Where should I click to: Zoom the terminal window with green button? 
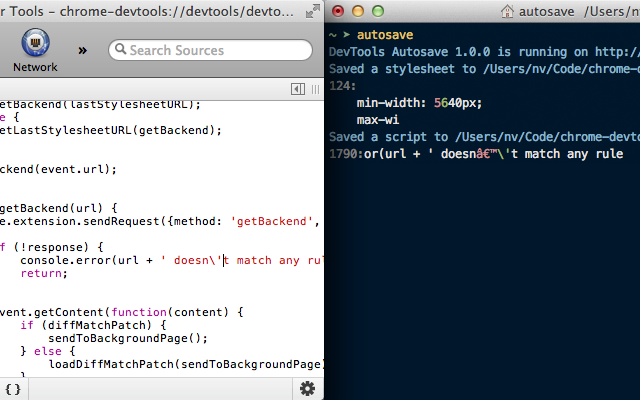click(x=378, y=11)
